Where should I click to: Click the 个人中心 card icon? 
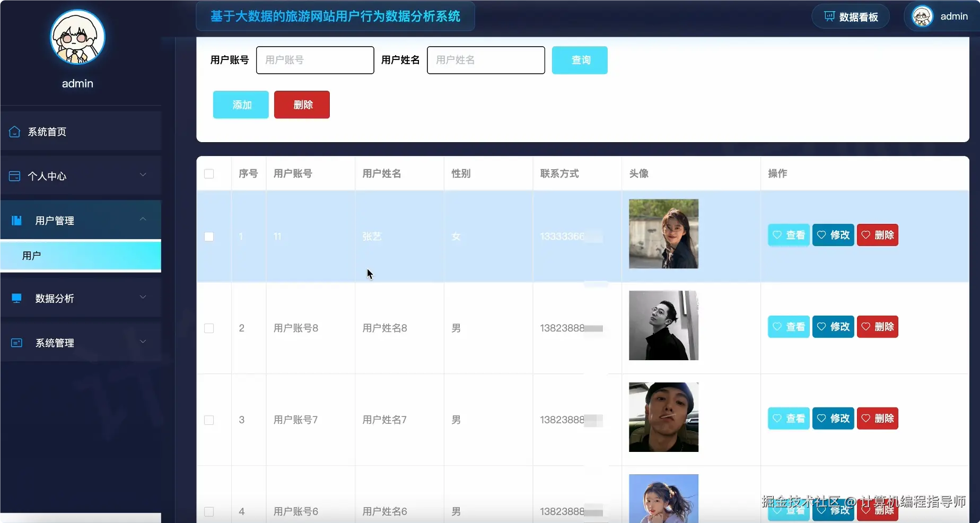(14, 176)
